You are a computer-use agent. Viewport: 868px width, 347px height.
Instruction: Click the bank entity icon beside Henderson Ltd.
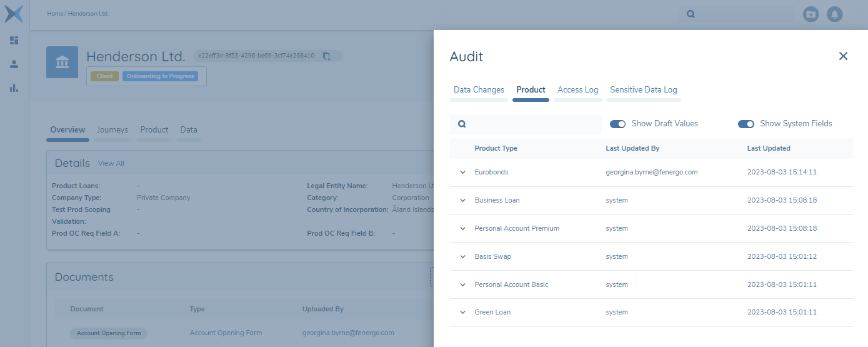[x=62, y=62]
